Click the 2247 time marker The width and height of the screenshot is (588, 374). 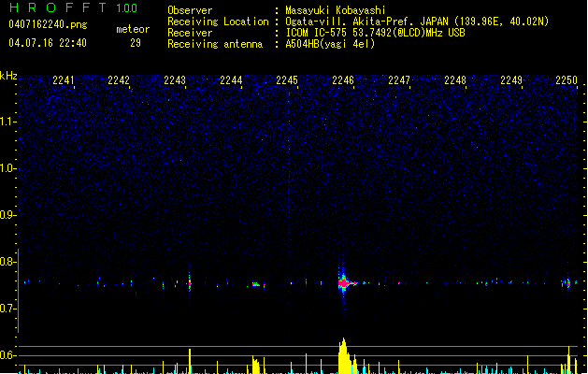399,80
